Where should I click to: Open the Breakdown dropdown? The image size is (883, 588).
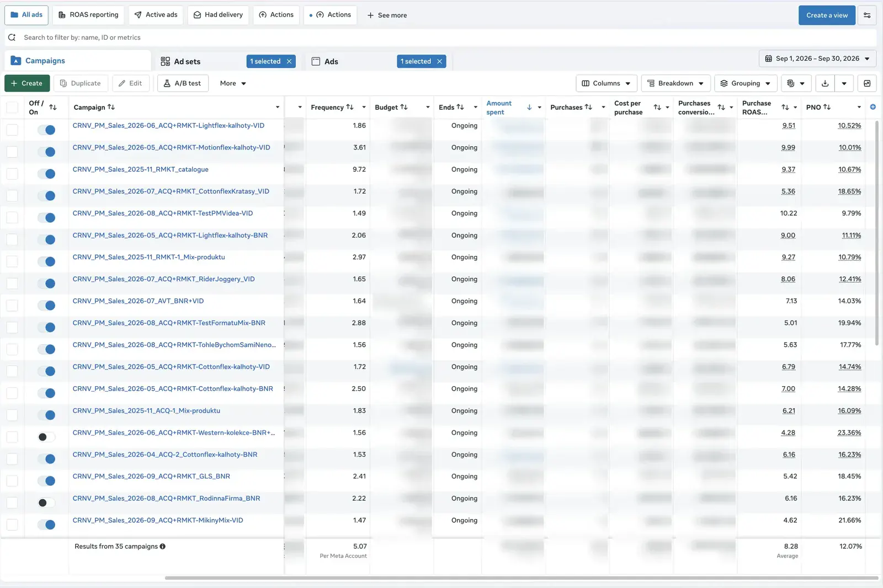click(675, 83)
